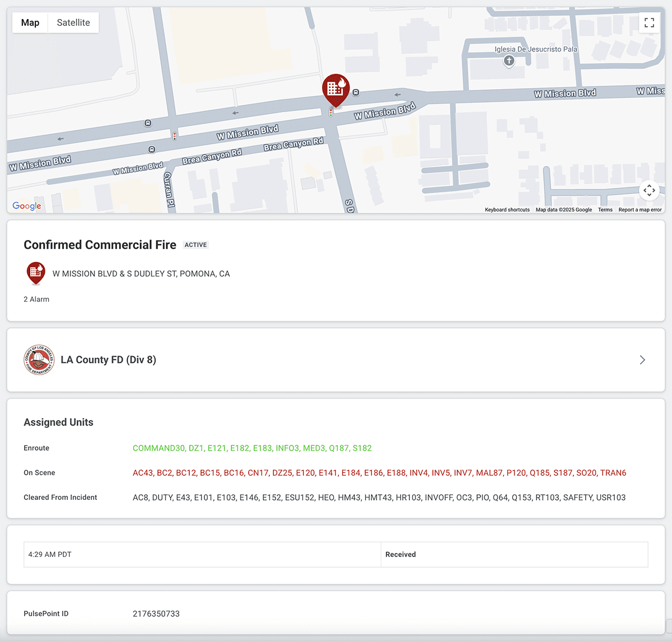Viewport: 672px width, 641px height.
Task: Open Keyboard shortcuts link on map
Action: pos(507,210)
